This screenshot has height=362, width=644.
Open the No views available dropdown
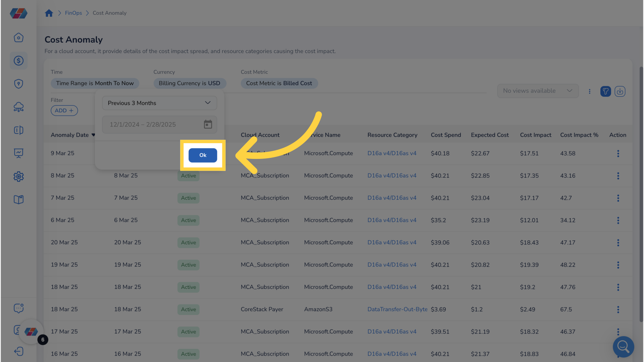pos(538,91)
